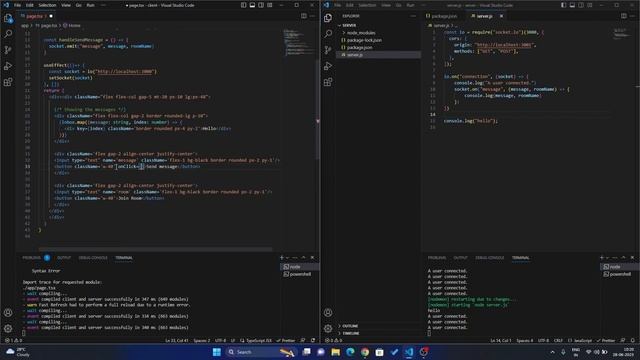
Task: Open Run and Debug in left window
Action: pyautogui.click(x=8, y=66)
